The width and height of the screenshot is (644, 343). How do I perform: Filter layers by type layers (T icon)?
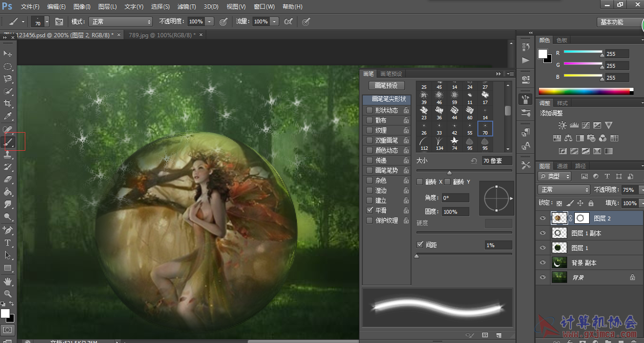607,177
